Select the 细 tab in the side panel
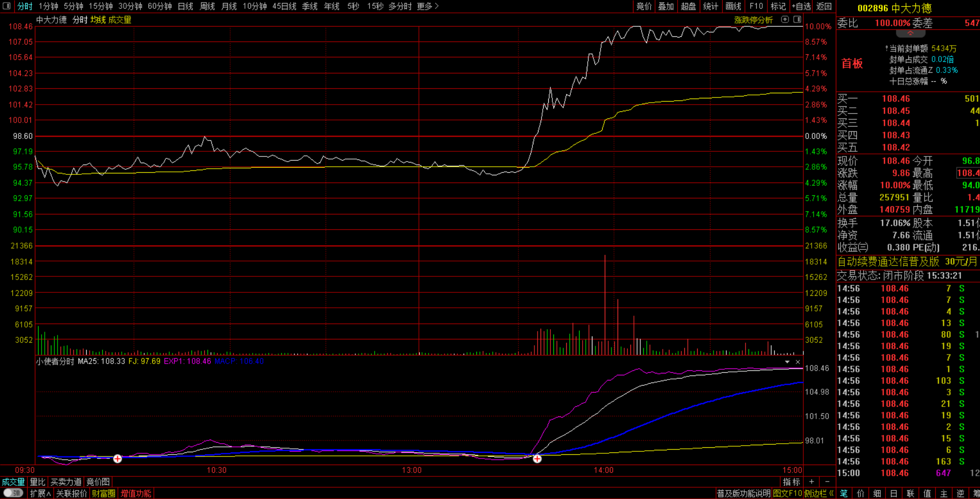The image size is (980, 499). point(877,493)
